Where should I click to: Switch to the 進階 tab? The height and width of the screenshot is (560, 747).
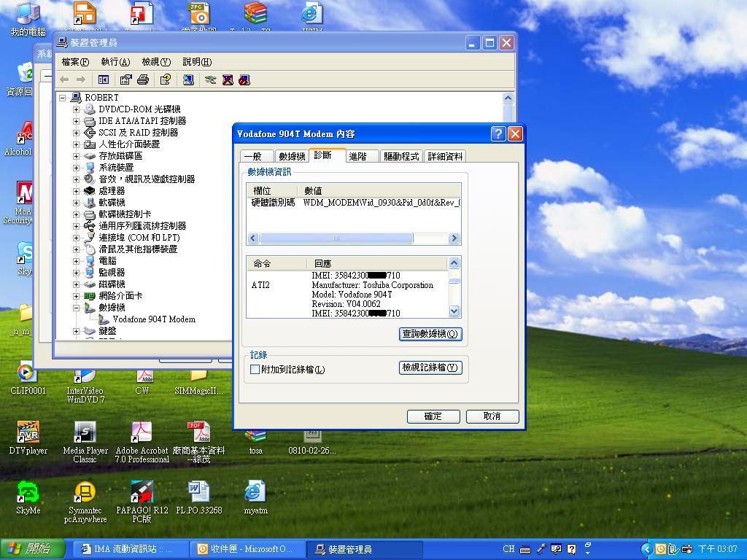(x=357, y=156)
